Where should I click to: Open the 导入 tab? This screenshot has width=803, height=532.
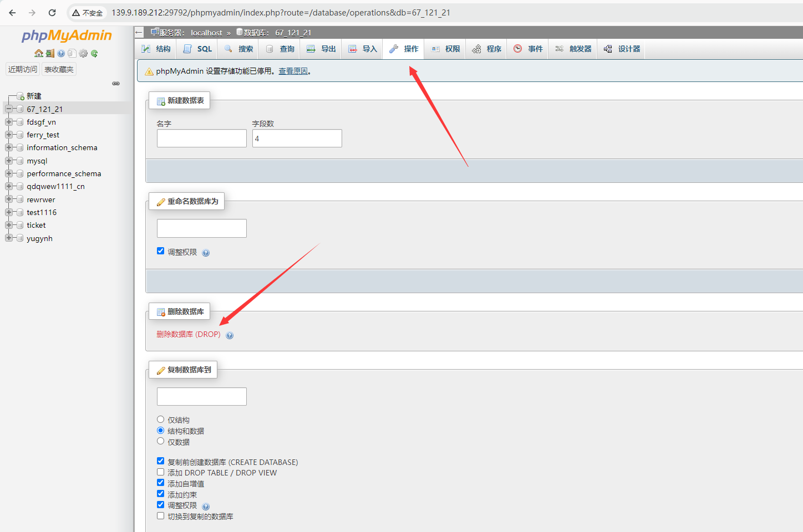362,49
